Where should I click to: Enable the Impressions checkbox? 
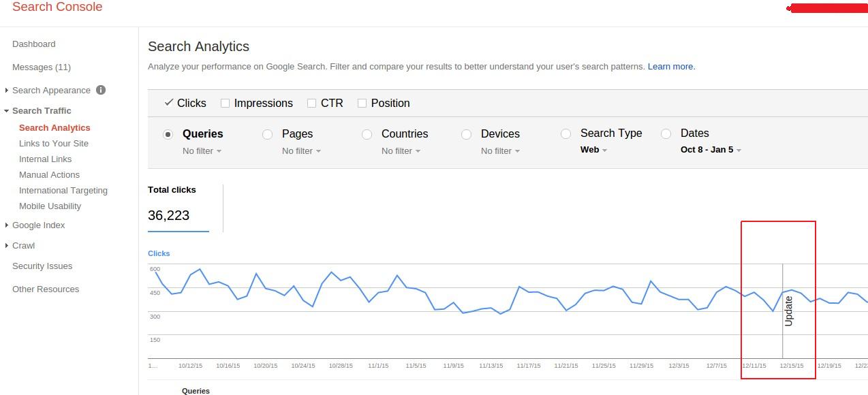[x=225, y=104]
